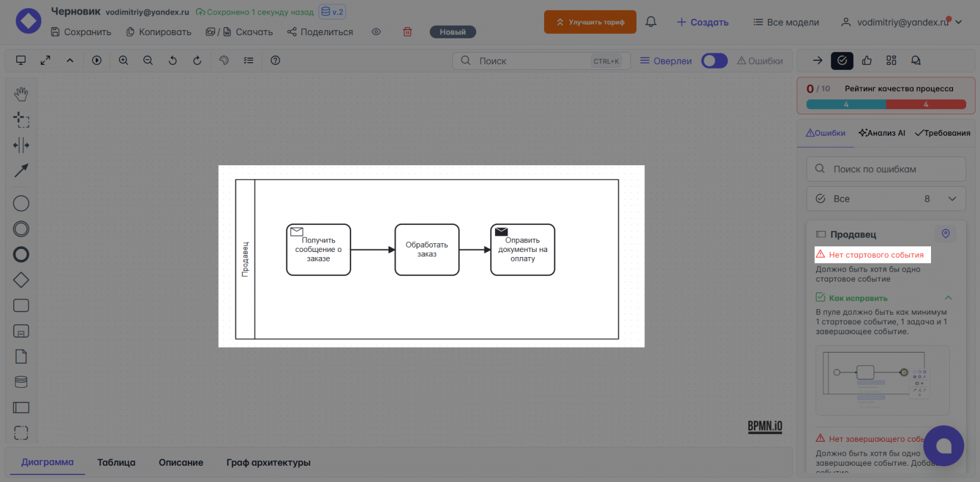Toggle the Оверлеи visibility switch

click(714, 60)
